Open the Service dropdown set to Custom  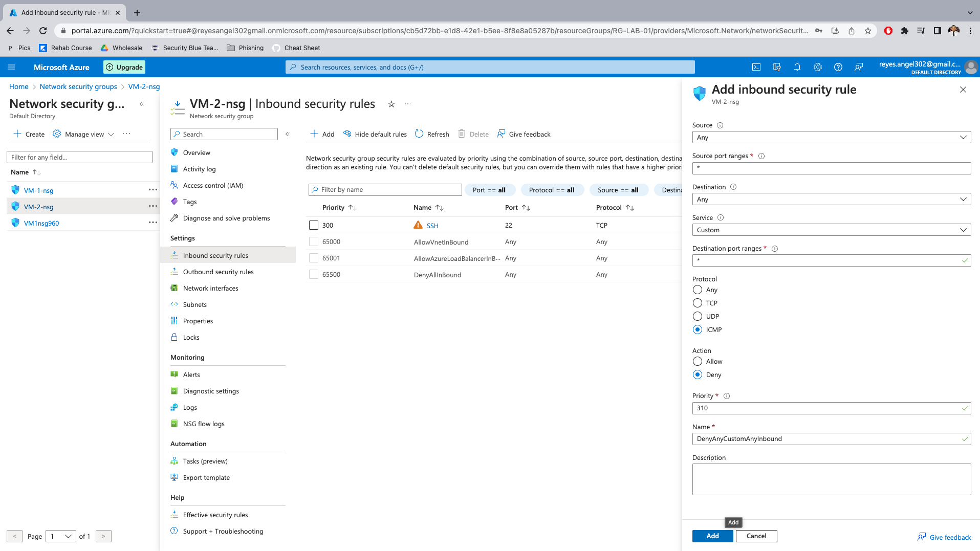[x=831, y=230]
